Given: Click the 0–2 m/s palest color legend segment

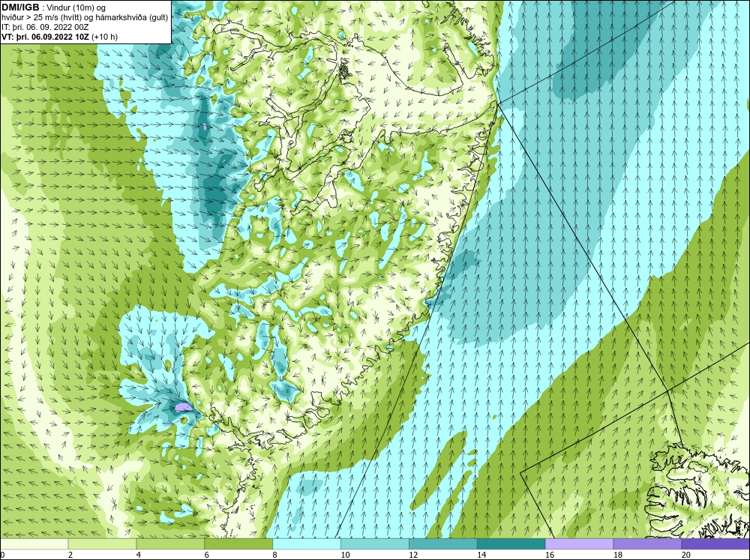Looking at the screenshot, I should pos(34,544).
